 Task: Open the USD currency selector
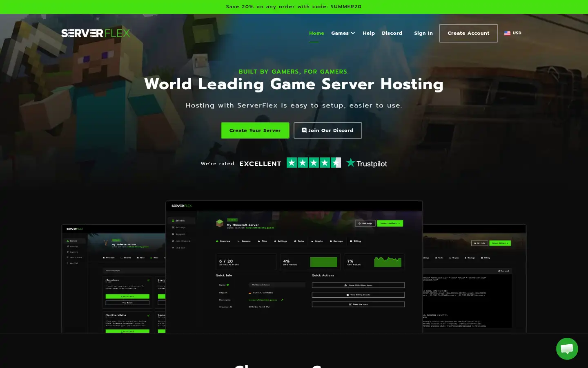(x=513, y=33)
